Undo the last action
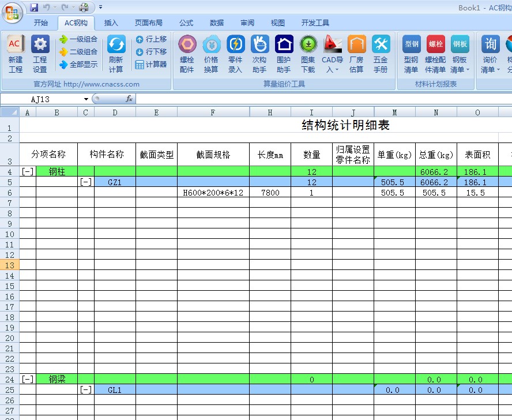 47,7
